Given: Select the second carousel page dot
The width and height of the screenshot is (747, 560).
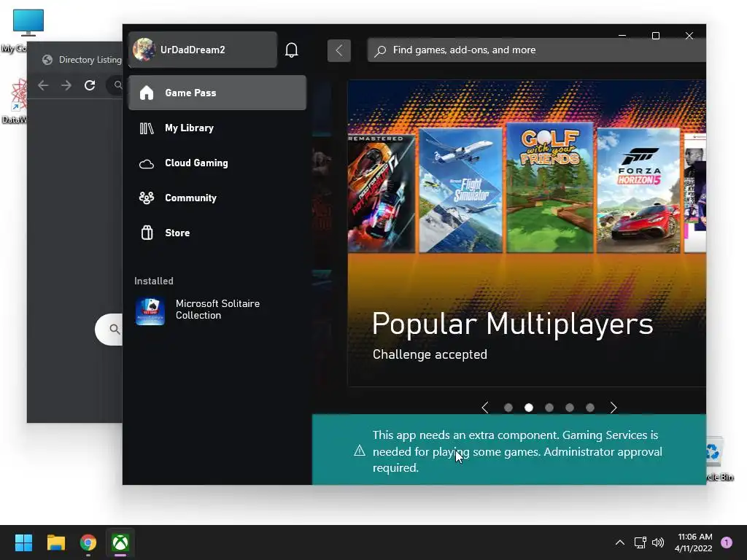Looking at the screenshot, I should (x=529, y=408).
